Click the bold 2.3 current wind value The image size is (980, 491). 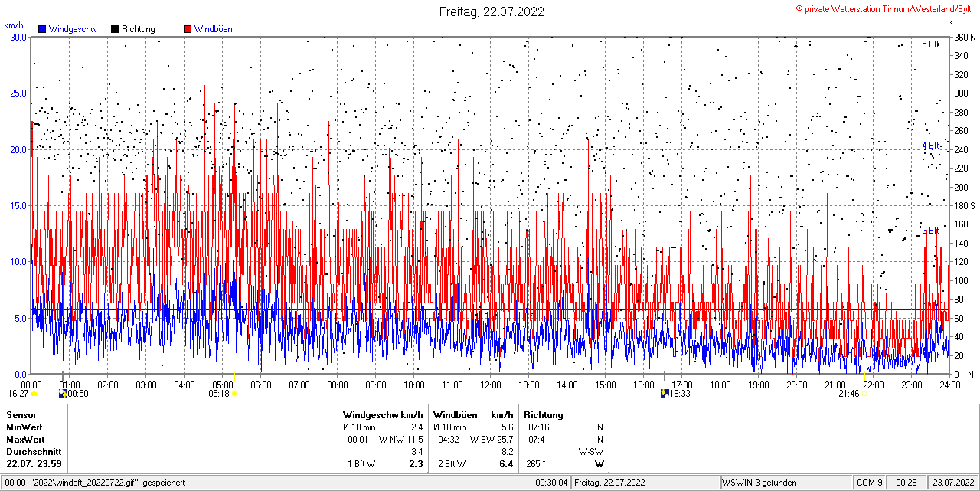point(416,464)
